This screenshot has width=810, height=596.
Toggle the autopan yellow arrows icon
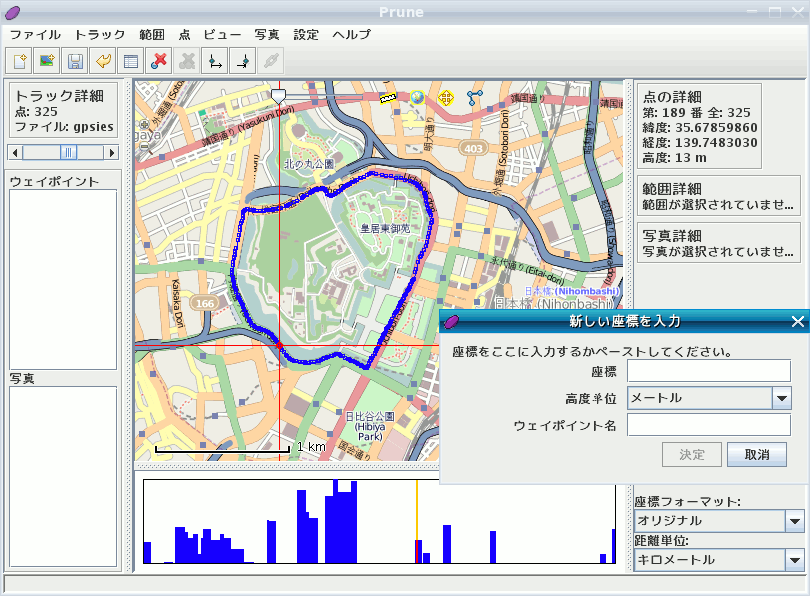(446, 97)
